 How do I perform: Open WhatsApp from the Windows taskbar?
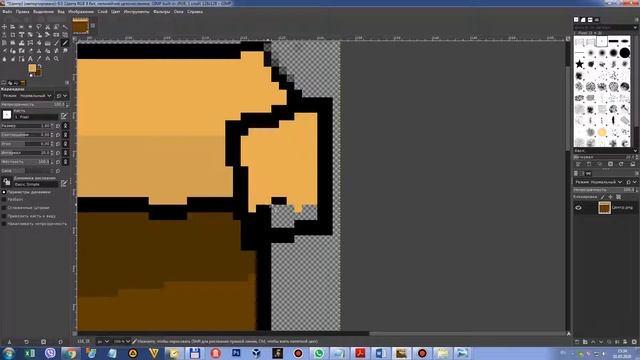(x=319, y=353)
